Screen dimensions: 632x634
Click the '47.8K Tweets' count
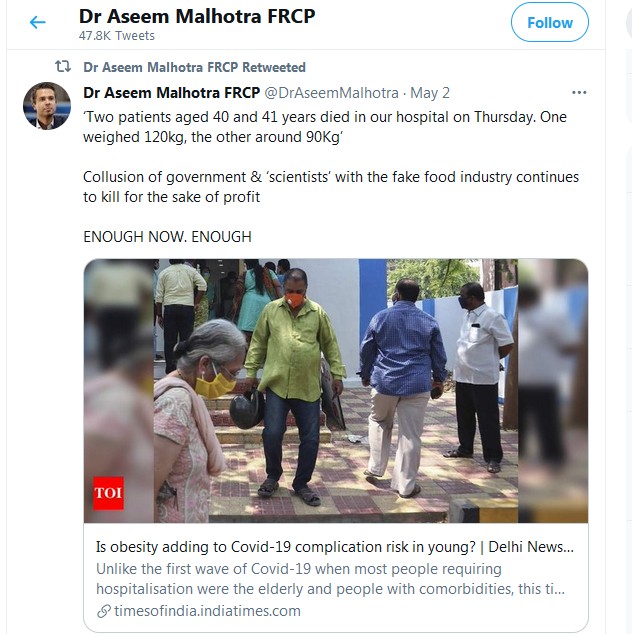(117, 36)
